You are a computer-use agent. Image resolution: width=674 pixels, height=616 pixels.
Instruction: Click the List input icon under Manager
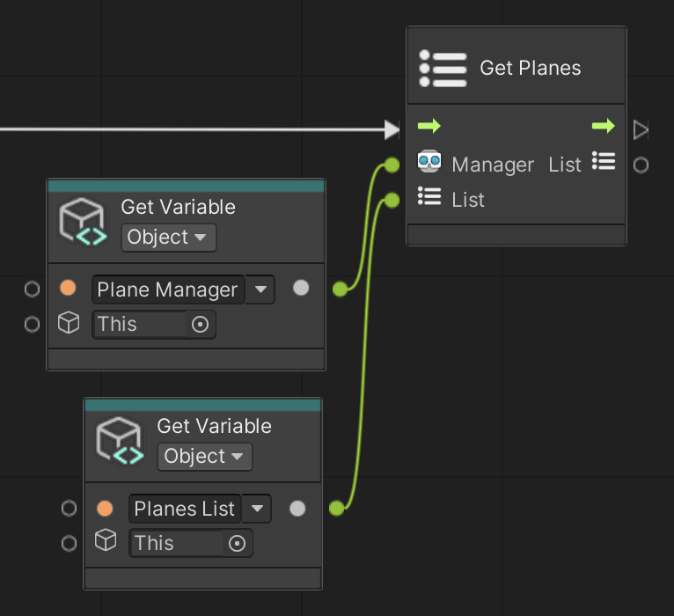click(x=429, y=197)
